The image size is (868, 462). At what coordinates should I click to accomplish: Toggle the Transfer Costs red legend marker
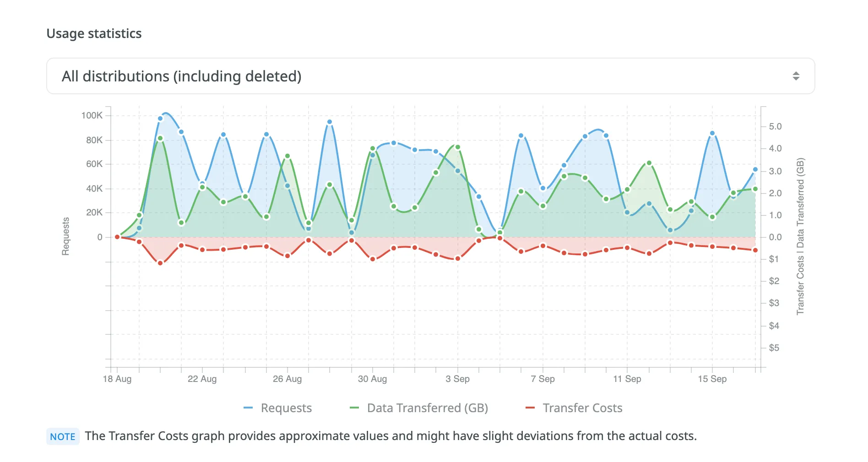coord(530,407)
